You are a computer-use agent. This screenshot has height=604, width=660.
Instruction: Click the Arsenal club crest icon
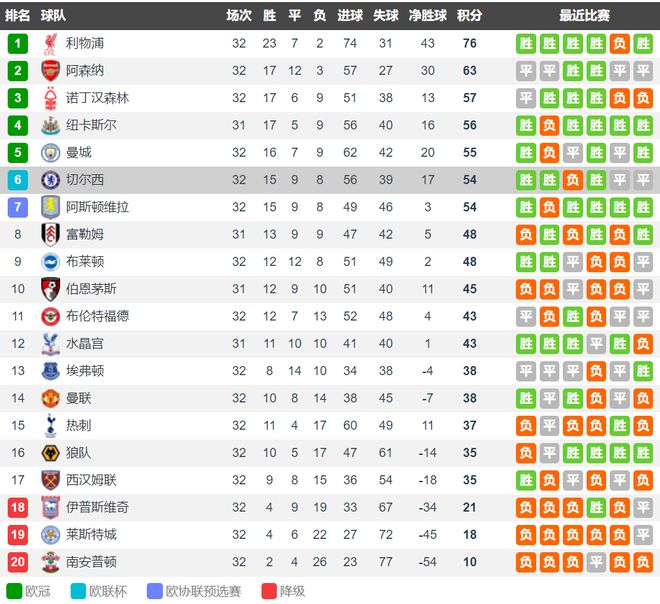coord(50,71)
